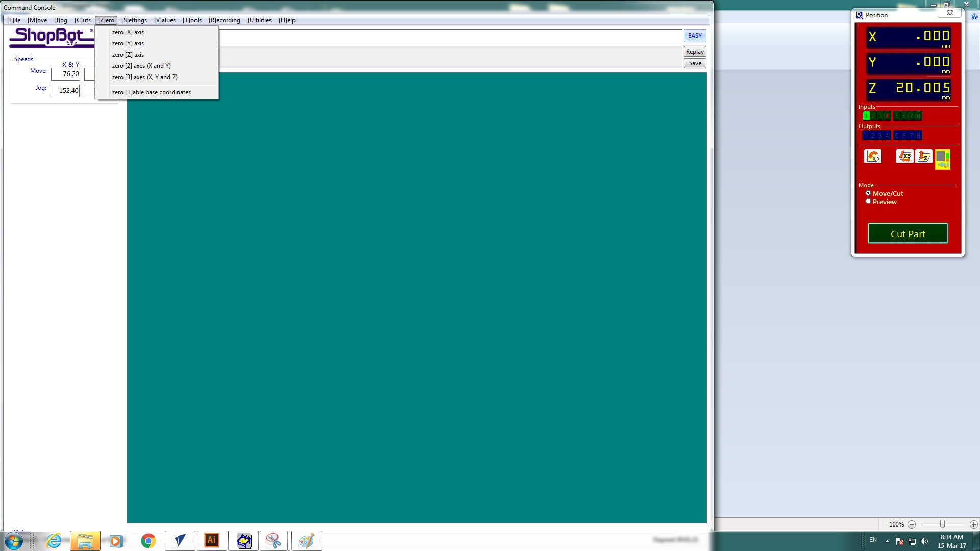Open the [S]ettings menu
980x551 pixels.
[134, 20]
